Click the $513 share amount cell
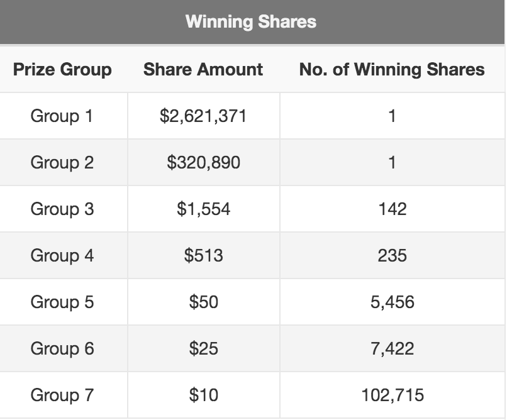This screenshot has width=507, height=420. pos(203,255)
